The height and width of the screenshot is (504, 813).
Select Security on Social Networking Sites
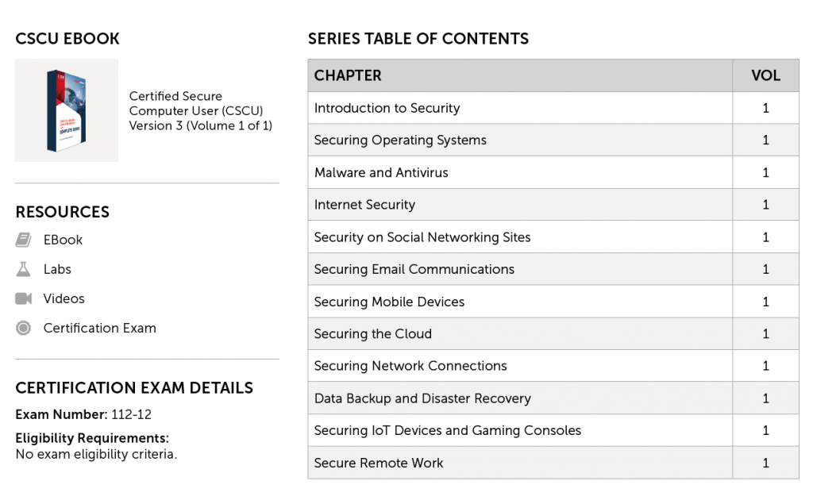(x=422, y=237)
